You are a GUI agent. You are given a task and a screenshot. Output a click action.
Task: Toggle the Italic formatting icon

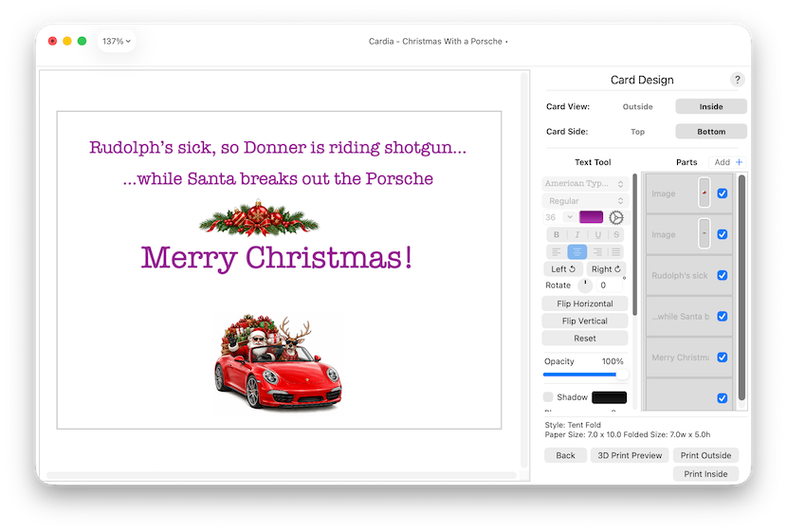577,234
